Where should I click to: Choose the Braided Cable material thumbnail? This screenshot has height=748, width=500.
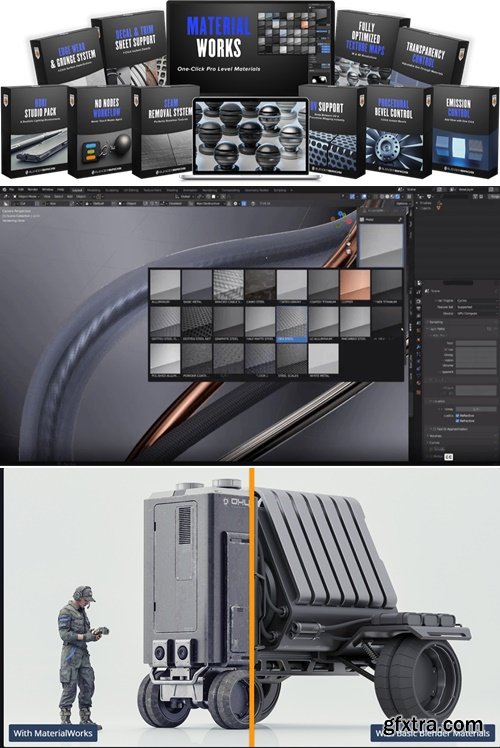coord(229,285)
